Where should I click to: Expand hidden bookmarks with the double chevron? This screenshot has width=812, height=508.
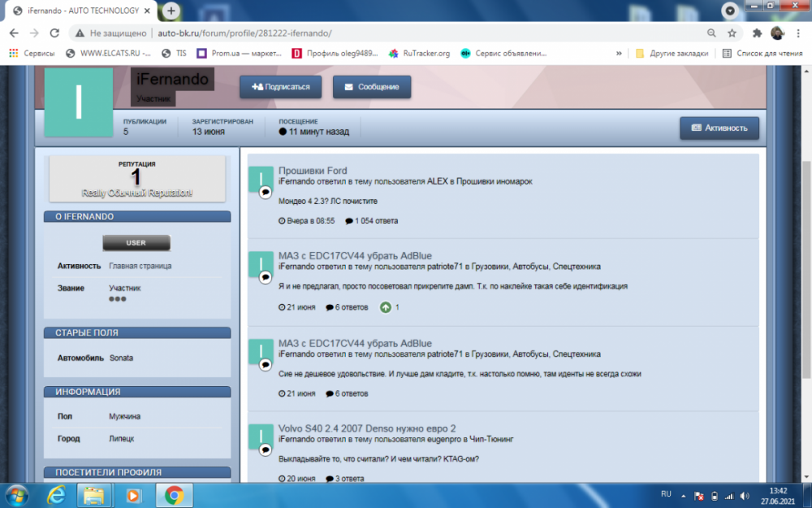(x=619, y=54)
